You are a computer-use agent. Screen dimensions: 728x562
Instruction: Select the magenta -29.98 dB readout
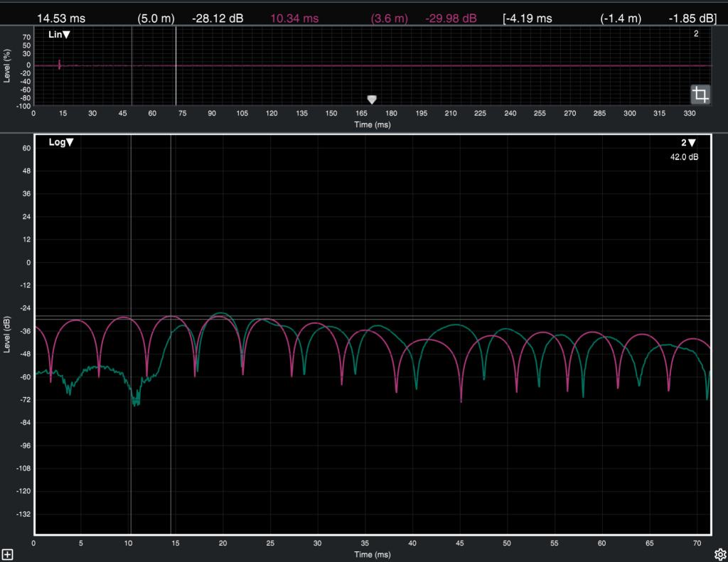click(451, 18)
